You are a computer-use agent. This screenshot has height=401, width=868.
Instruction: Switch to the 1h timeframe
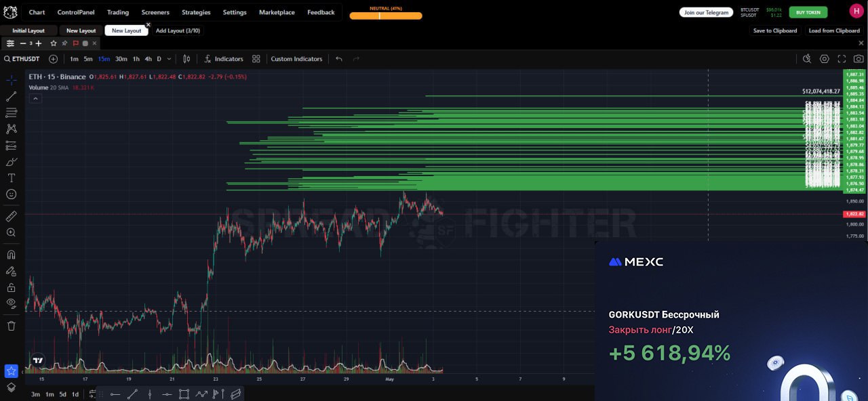tap(136, 59)
